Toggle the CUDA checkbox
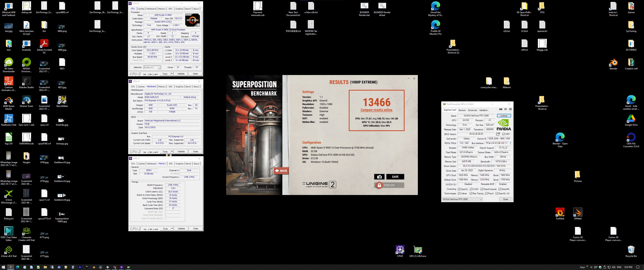 (x=471, y=189)
